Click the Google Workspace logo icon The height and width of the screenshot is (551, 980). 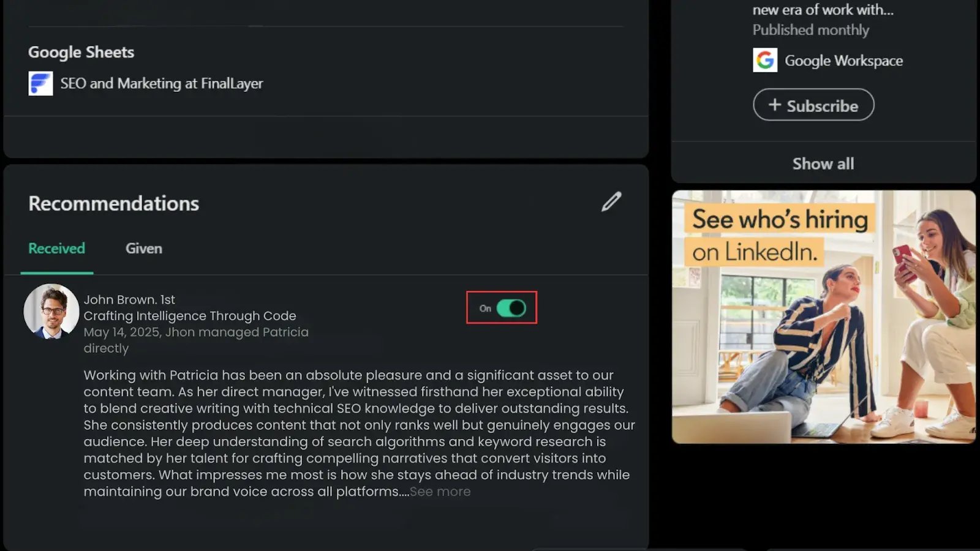(x=764, y=61)
